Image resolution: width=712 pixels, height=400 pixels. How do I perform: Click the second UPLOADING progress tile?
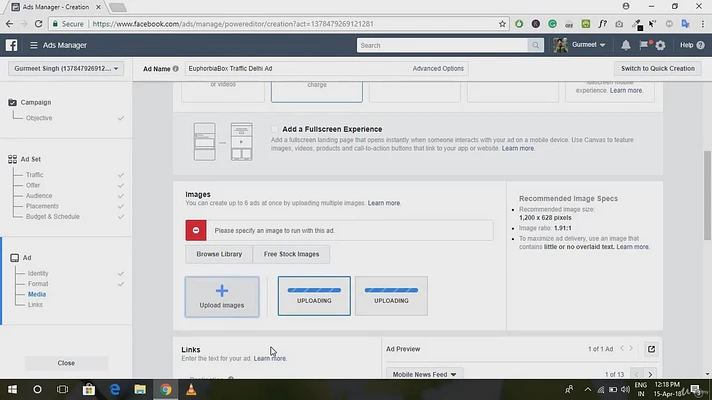(x=391, y=296)
